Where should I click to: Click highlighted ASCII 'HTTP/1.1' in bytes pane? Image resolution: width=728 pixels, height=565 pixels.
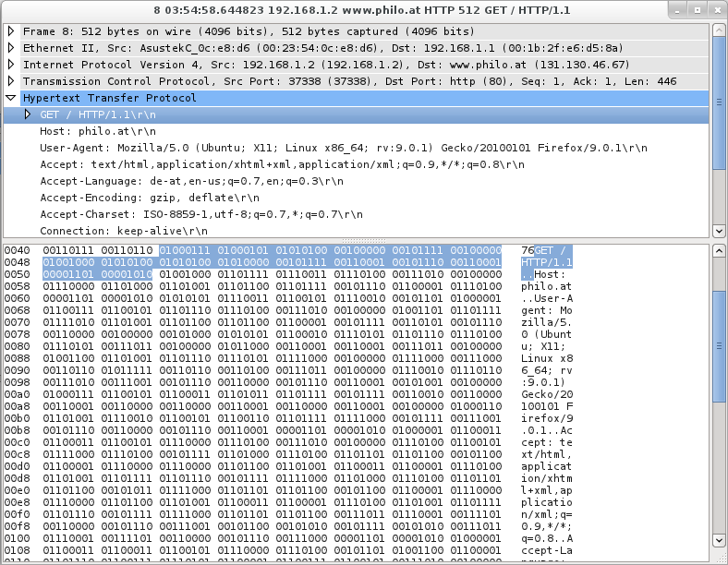[x=547, y=262]
